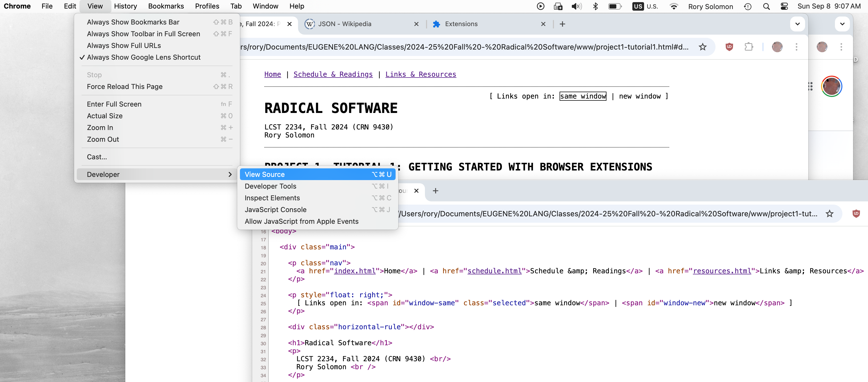Image resolution: width=868 pixels, height=382 pixels.
Task: Click the profile avatar in Chrome toolbar
Action: pyautogui.click(x=777, y=47)
